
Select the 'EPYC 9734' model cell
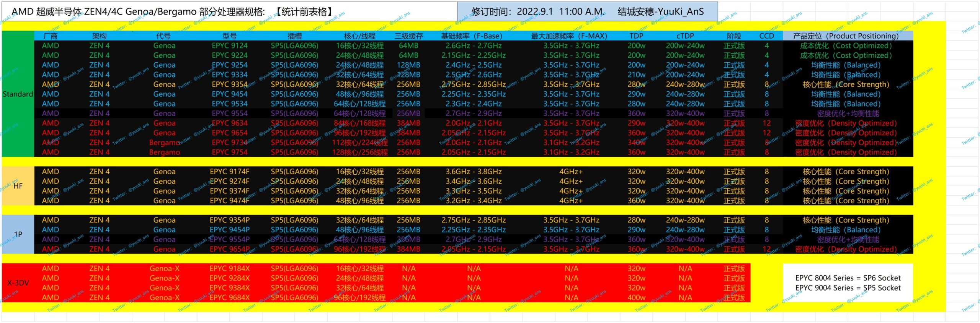[230, 143]
